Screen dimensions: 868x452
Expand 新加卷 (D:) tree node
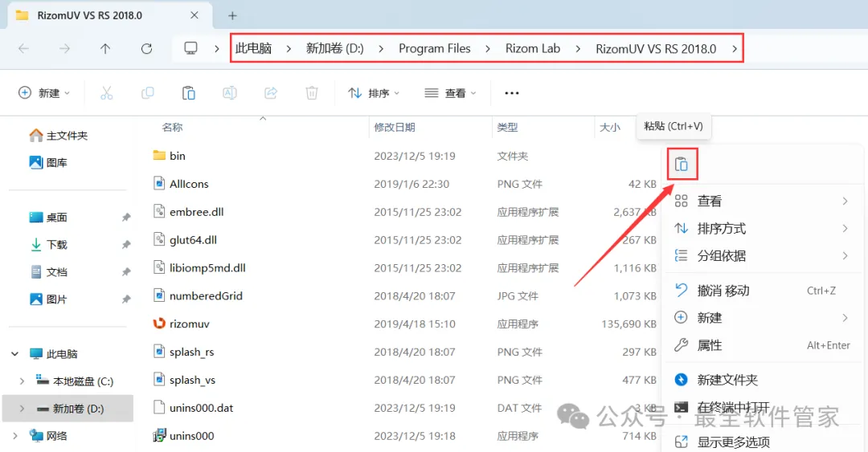pos(22,409)
